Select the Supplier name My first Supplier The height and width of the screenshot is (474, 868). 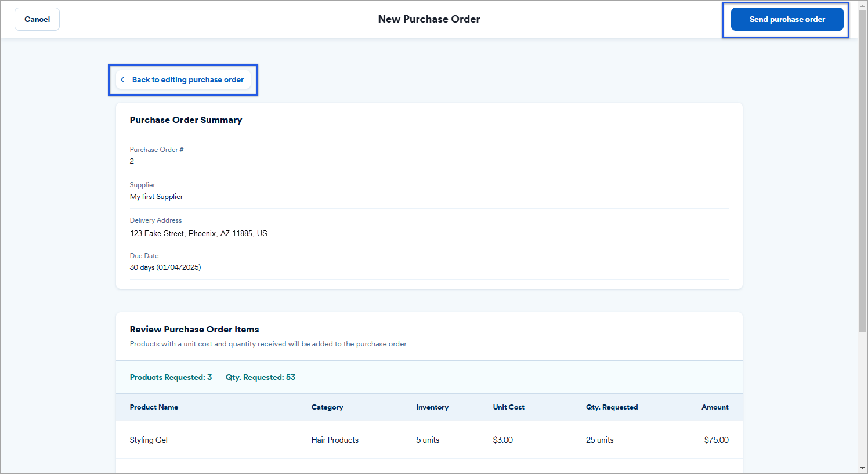point(156,197)
